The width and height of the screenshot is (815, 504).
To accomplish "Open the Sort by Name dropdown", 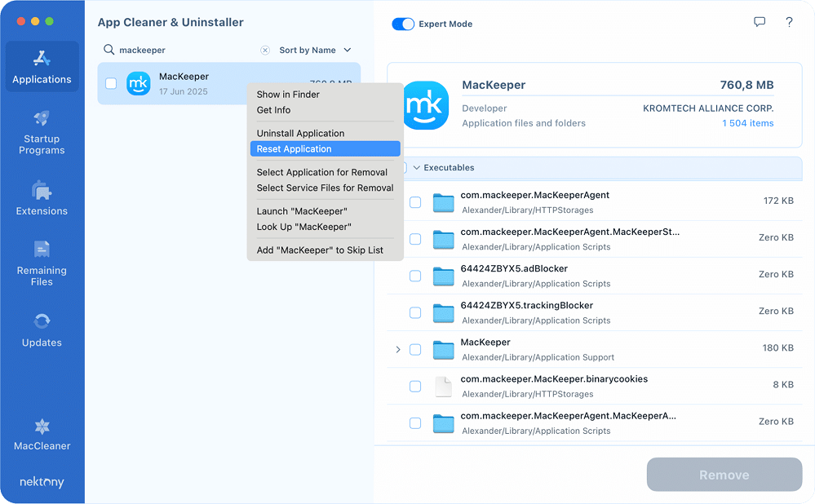I will 316,50.
